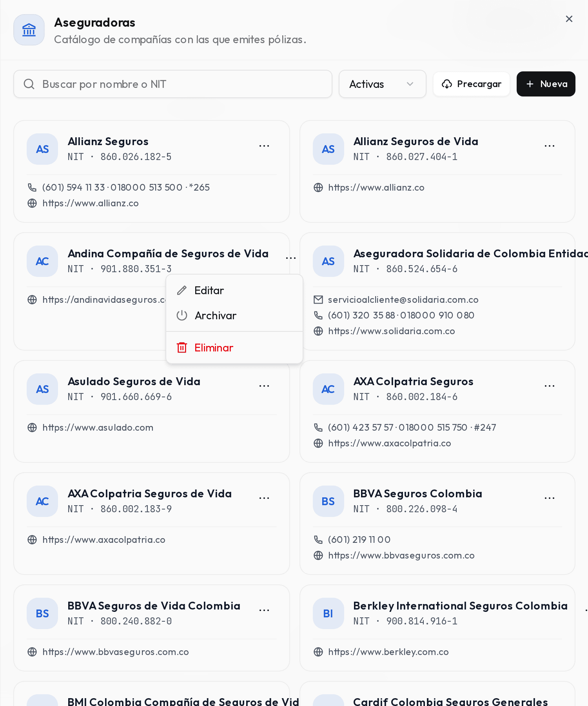Add a new insurer with Nueva
Screen dimensions: 588x706
click(x=546, y=84)
